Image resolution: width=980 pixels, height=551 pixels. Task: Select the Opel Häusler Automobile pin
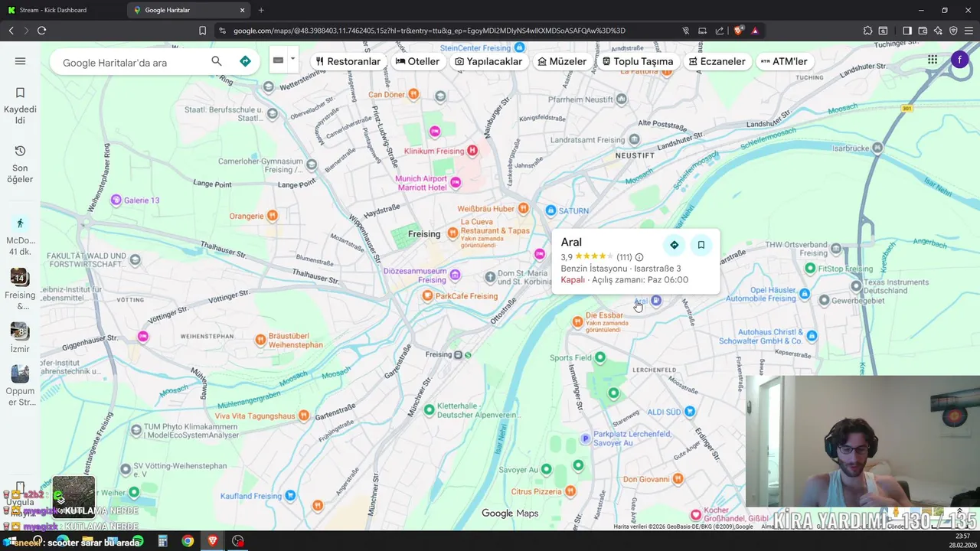(805, 294)
